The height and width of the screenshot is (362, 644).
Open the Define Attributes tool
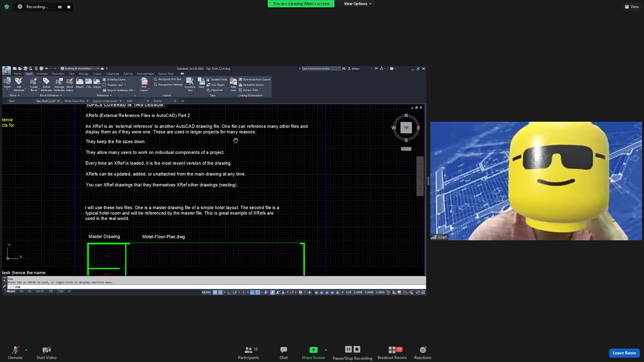coord(46,84)
